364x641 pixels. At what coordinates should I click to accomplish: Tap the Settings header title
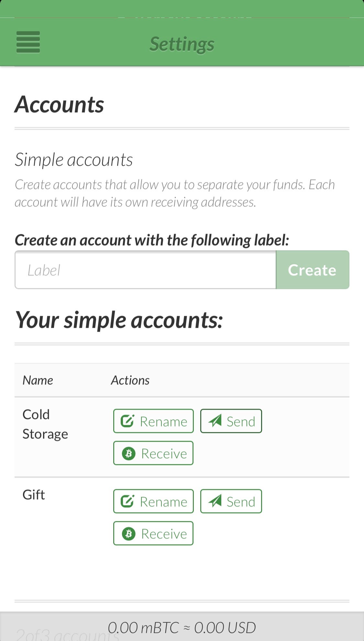(x=182, y=44)
